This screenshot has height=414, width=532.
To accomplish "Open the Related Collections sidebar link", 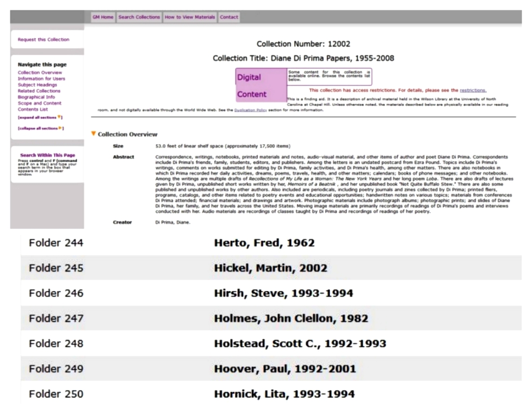I will point(39,91).
